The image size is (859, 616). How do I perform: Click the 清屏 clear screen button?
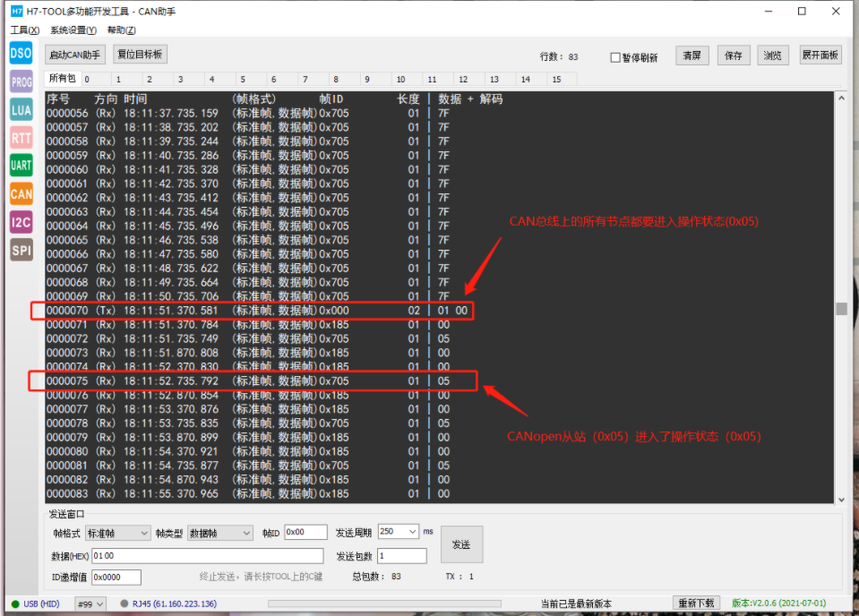click(691, 55)
